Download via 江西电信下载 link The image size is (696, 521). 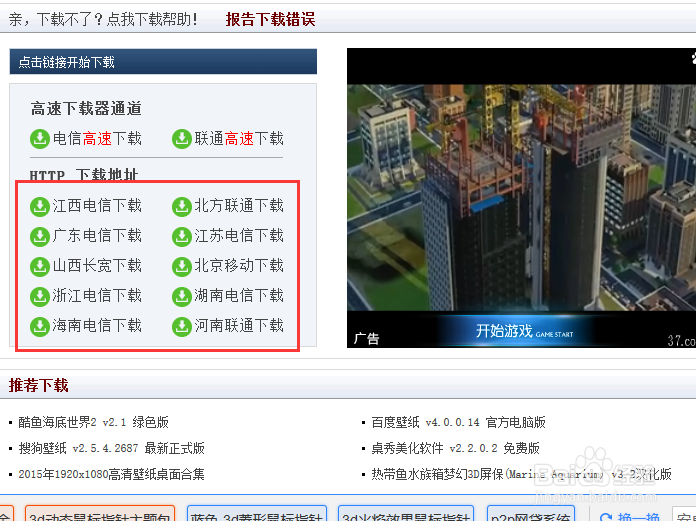97,205
